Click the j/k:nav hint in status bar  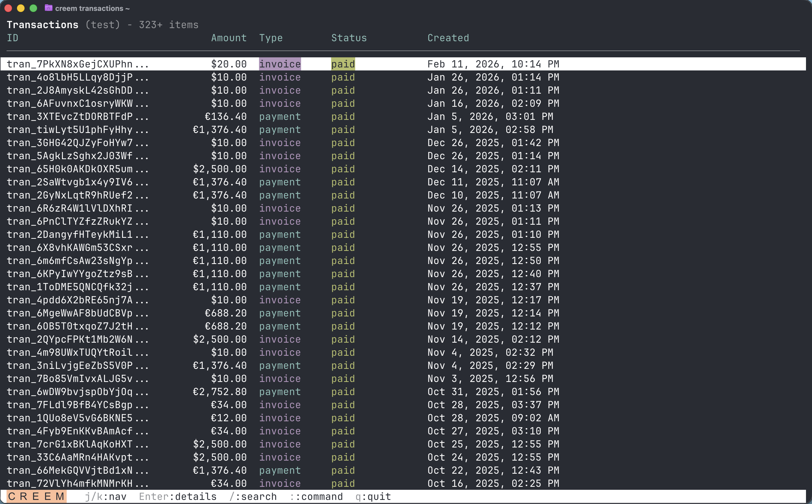[x=106, y=497]
